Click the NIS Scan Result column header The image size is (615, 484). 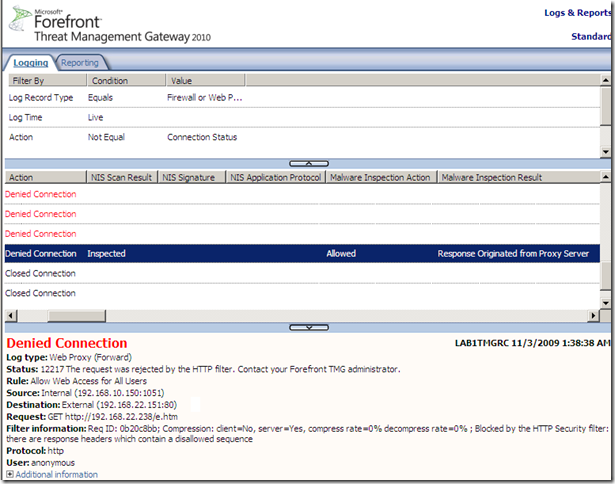pyautogui.click(x=122, y=177)
